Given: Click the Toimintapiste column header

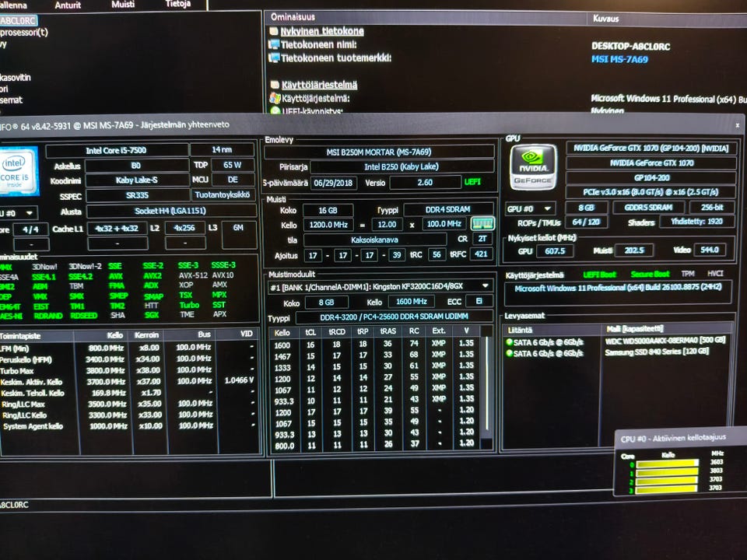Looking at the screenshot, I should click(37, 335).
